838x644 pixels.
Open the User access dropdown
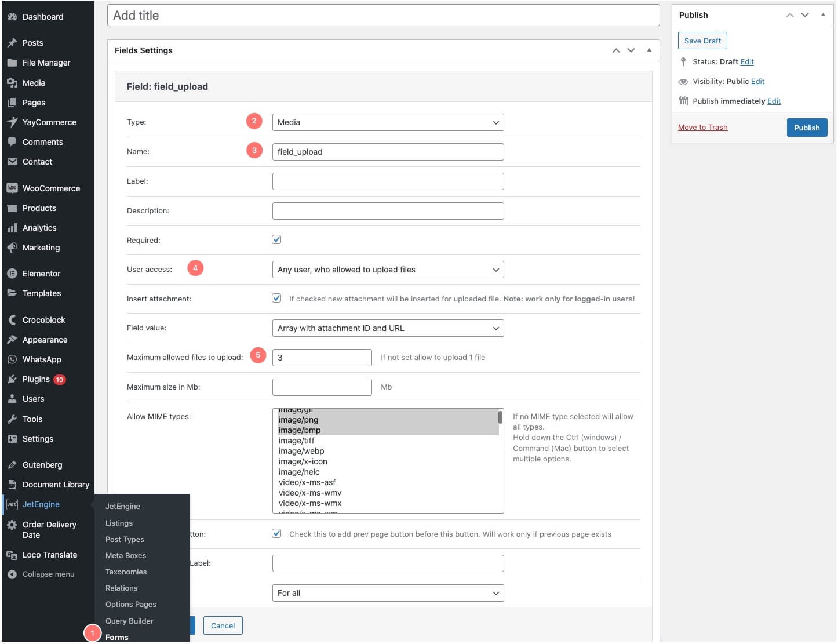click(387, 269)
